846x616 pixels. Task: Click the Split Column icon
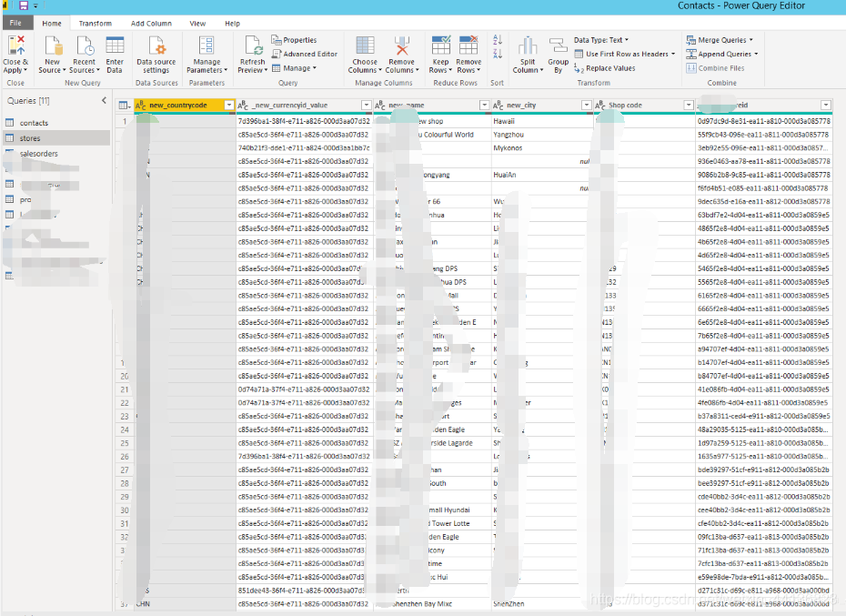(528, 45)
